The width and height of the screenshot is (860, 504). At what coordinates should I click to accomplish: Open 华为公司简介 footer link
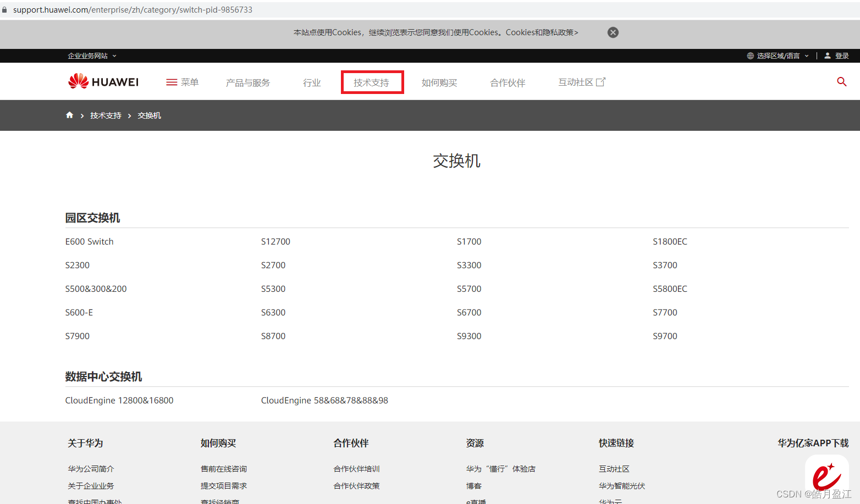[x=91, y=469]
